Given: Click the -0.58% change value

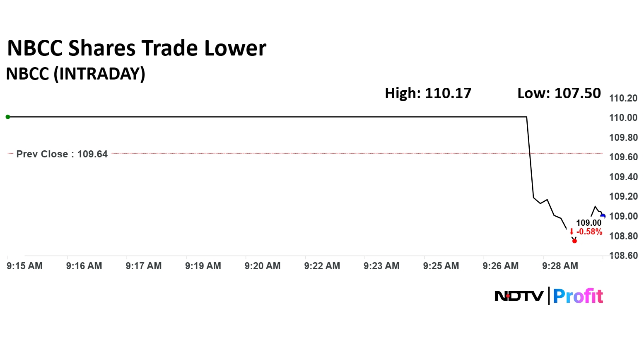Looking at the screenshot, I should point(589,232).
